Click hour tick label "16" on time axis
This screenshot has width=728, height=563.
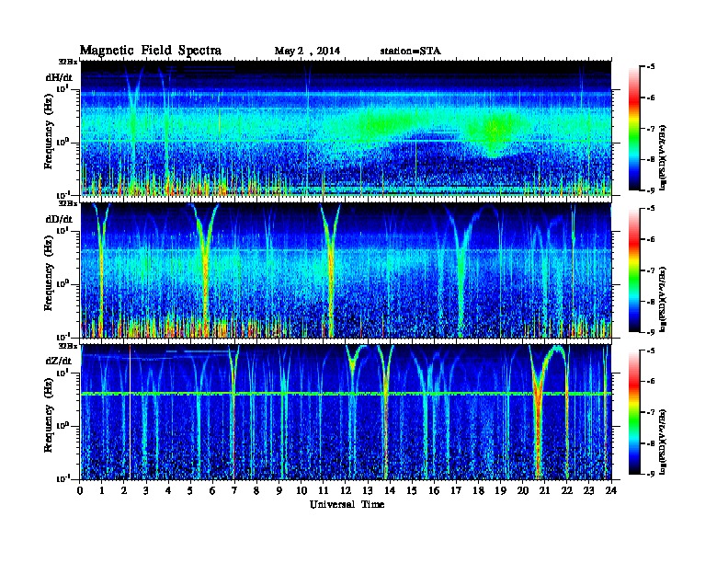434,491
